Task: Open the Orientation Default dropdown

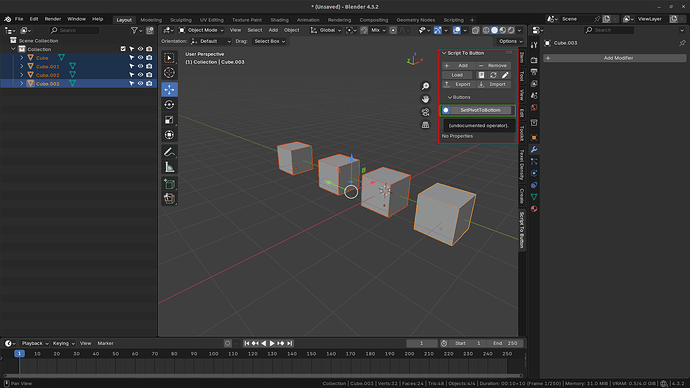Action: (x=210, y=41)
